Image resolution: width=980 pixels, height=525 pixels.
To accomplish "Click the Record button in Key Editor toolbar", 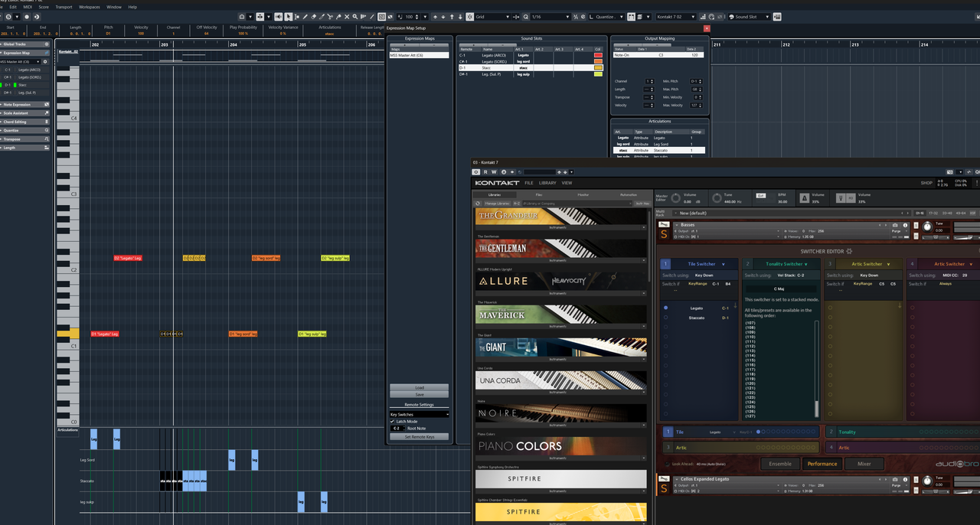I will (27, 16).
